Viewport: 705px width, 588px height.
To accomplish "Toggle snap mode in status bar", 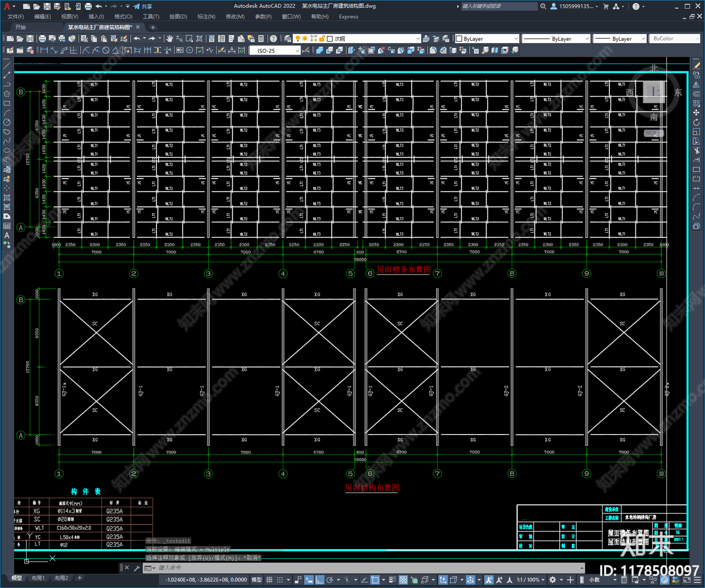I will [x=280, y=580].
